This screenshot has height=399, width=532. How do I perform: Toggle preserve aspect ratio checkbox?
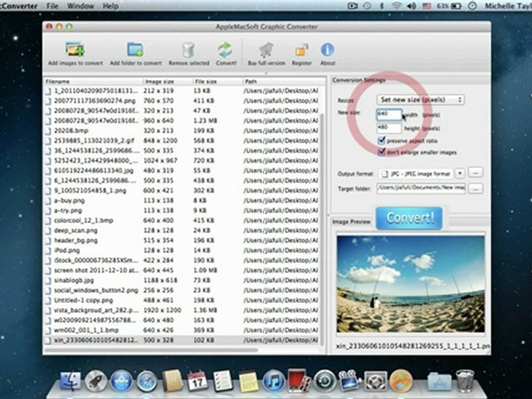click(381, 140)
